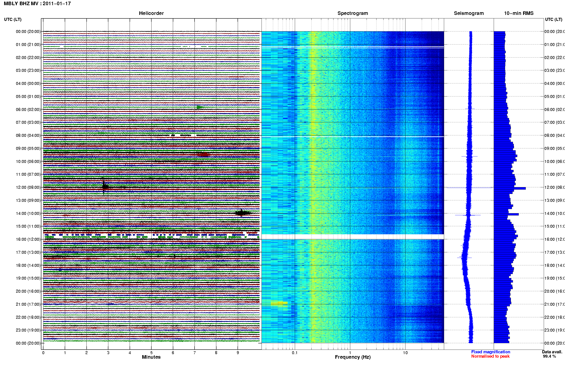Click the 22:00 (18:00) time label on the left axis

28,317
